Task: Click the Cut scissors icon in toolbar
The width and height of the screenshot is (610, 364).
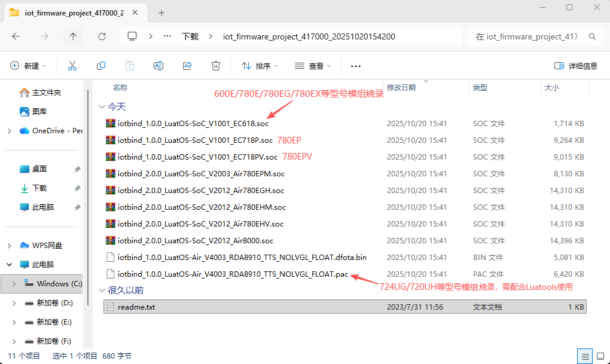Action: (72, 66)
